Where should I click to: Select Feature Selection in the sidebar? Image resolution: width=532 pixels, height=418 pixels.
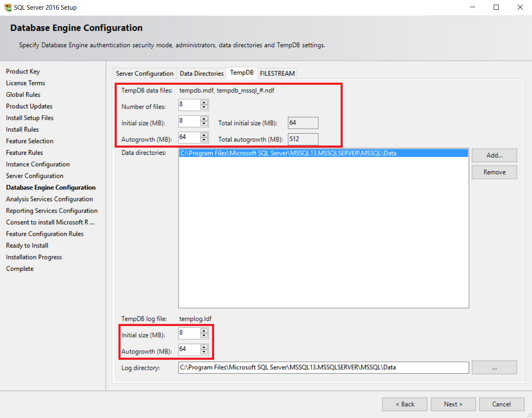point(29,141)
